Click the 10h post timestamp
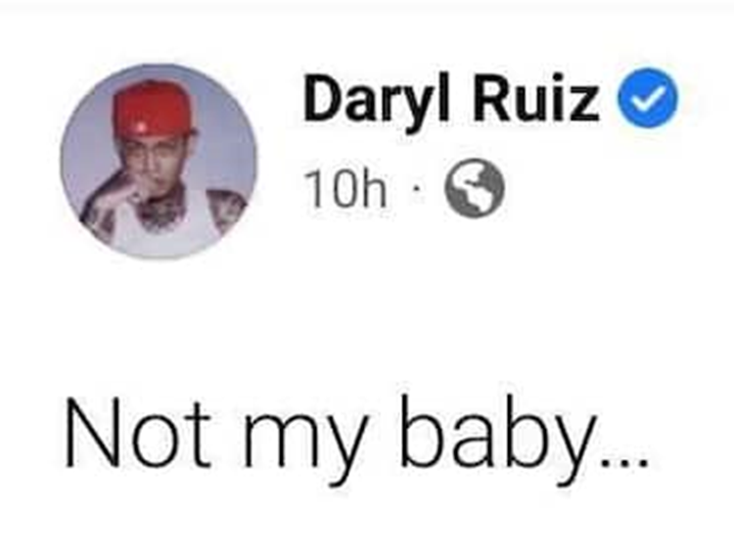Image resolution: width=734 pixels, height=560 pixels. pyautogui.click(x=345, y=189)
